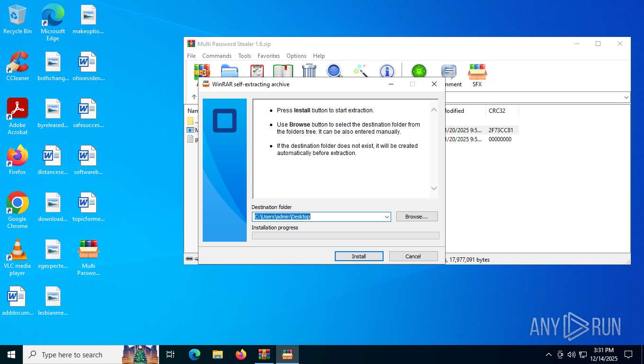Select the Adobe Acrobat desktop shortcut
This screenshot has height=364, width=644.
pyautogui.click(x=18, y=116)
